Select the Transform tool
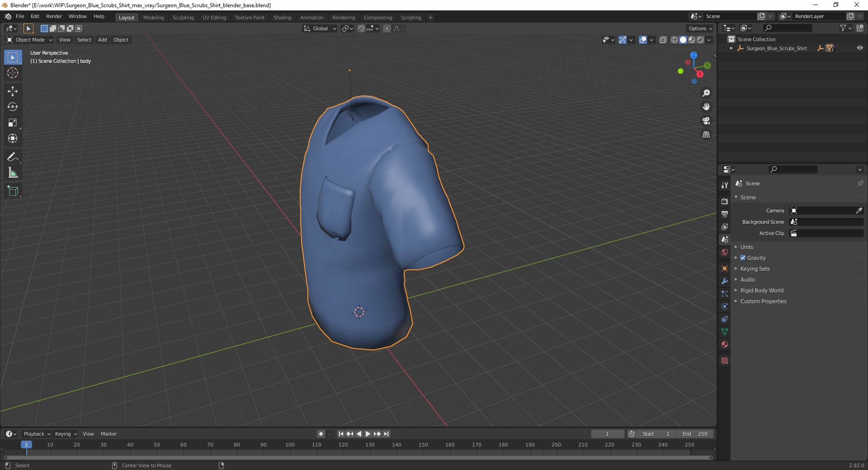The width and height of the screenshot is (868, 470). 13,139
